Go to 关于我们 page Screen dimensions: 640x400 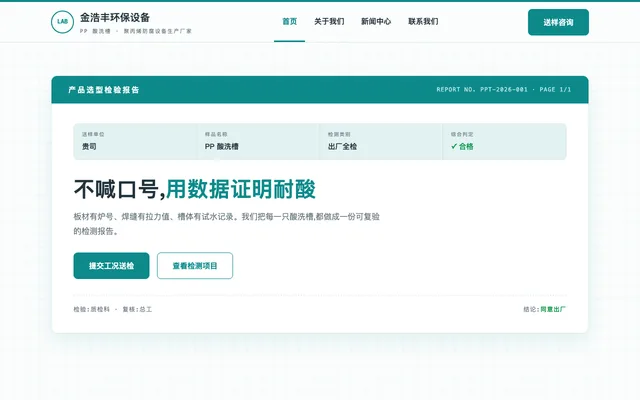pyautogui.click(x=329, y=22)
